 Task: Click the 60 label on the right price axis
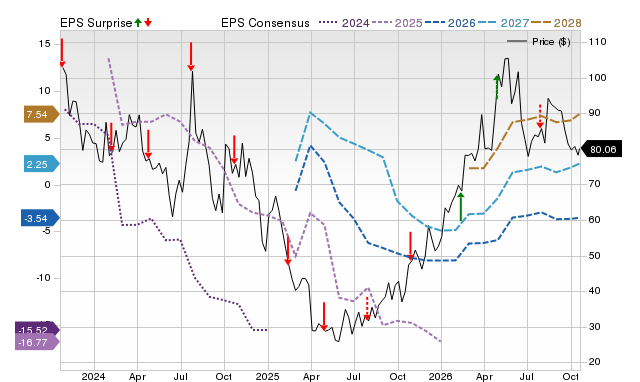click(595, 220)
